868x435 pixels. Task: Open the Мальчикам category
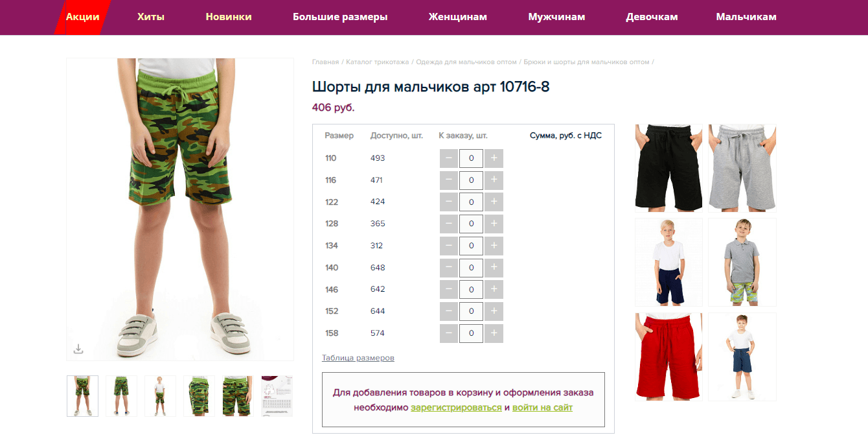point(746,17)
